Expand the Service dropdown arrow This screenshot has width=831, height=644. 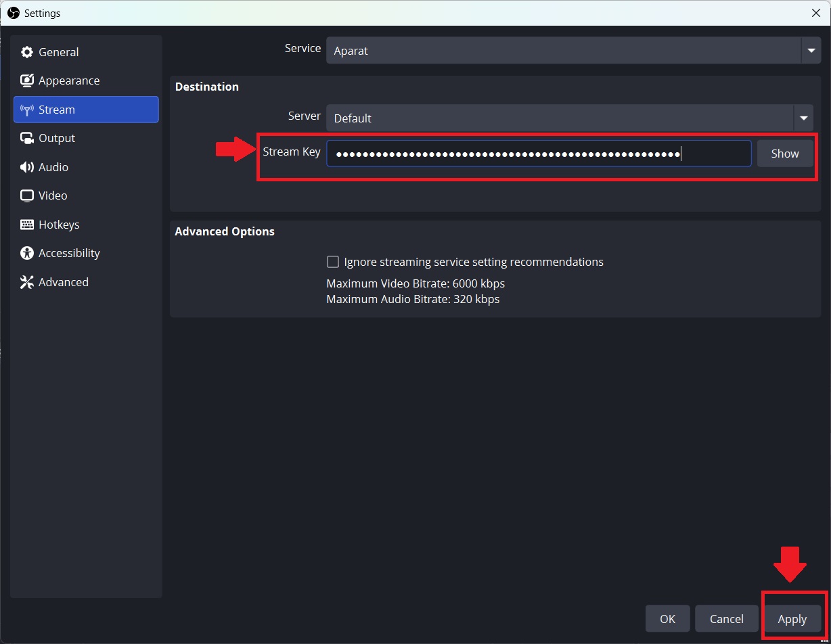pos(811,51)
